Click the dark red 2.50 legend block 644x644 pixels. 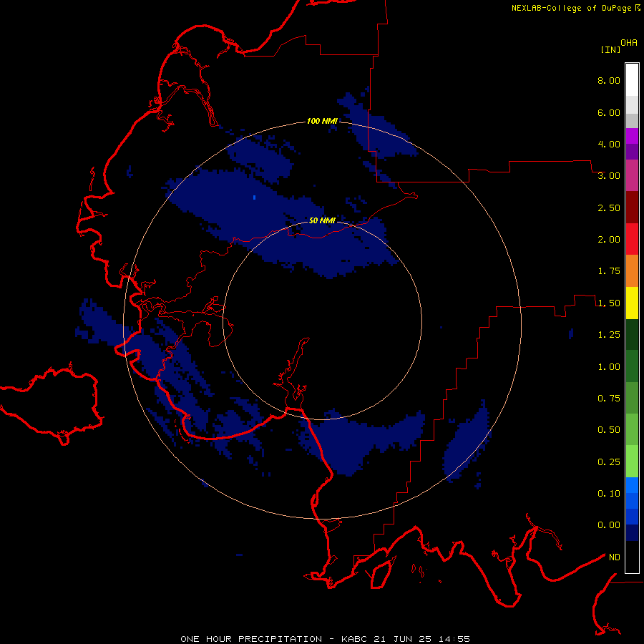pyautogui.click(x=632, y=208)
